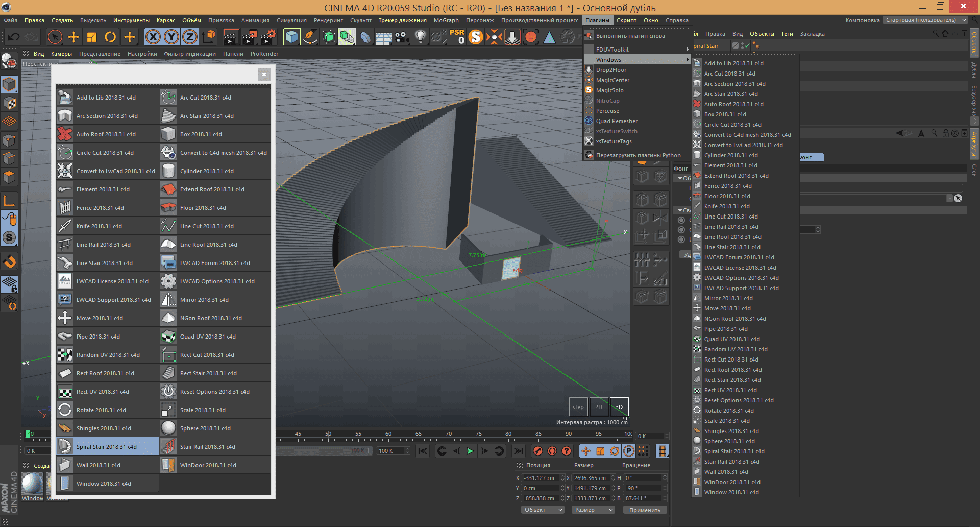The height and width of the screenshot is (527, 980).
Task: Click the Y size value field
Action: (x=591, y=488)
